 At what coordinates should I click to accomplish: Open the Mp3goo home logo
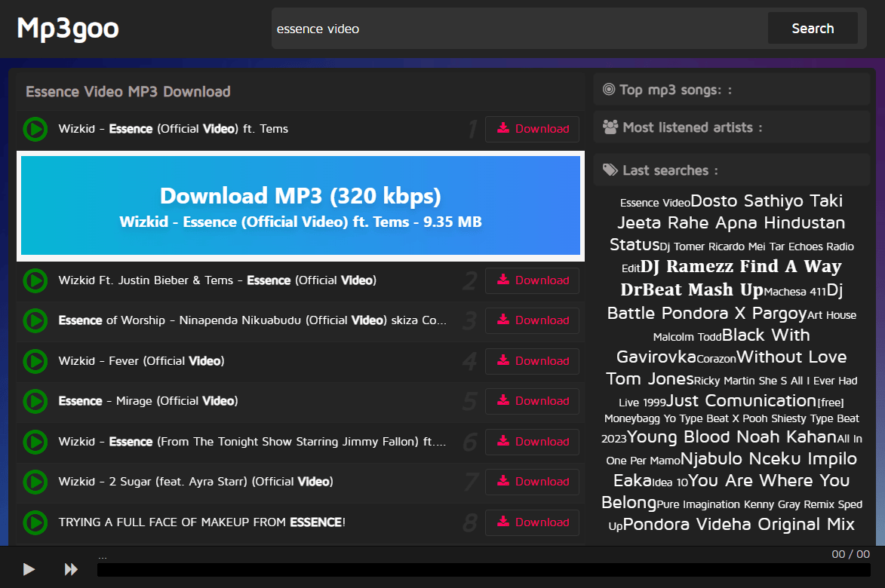point(68,28)
